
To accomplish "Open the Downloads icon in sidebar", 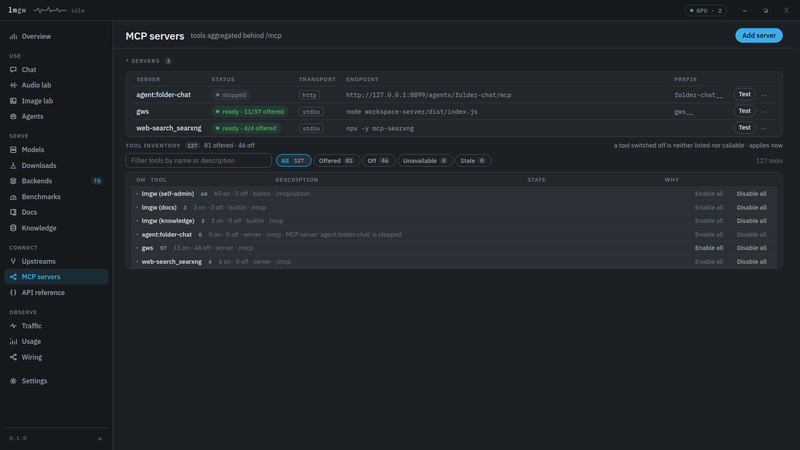I will (x=13, y=165).
